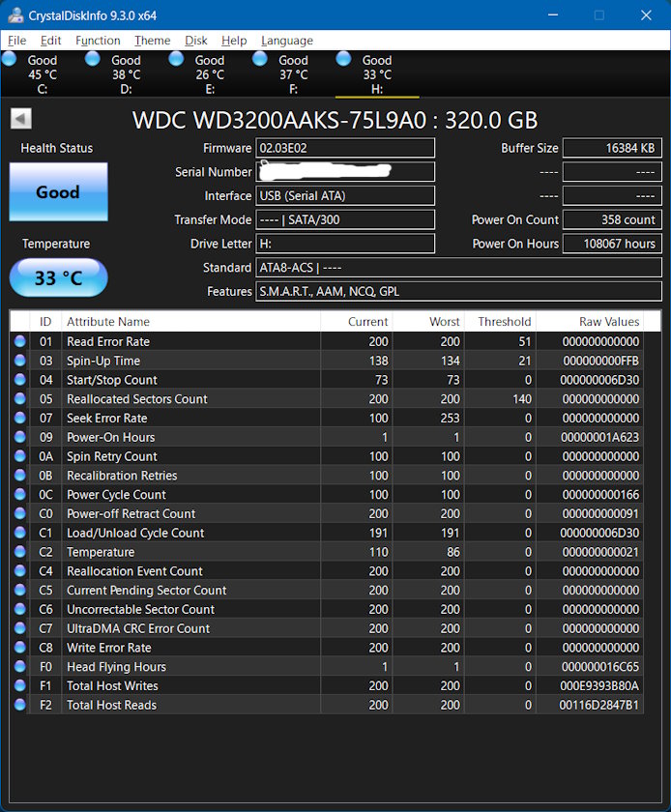Viewport: 671px width, 812px height.
Task: Click the status dot for Read Error Rate
Action: [x=19, y=341]
